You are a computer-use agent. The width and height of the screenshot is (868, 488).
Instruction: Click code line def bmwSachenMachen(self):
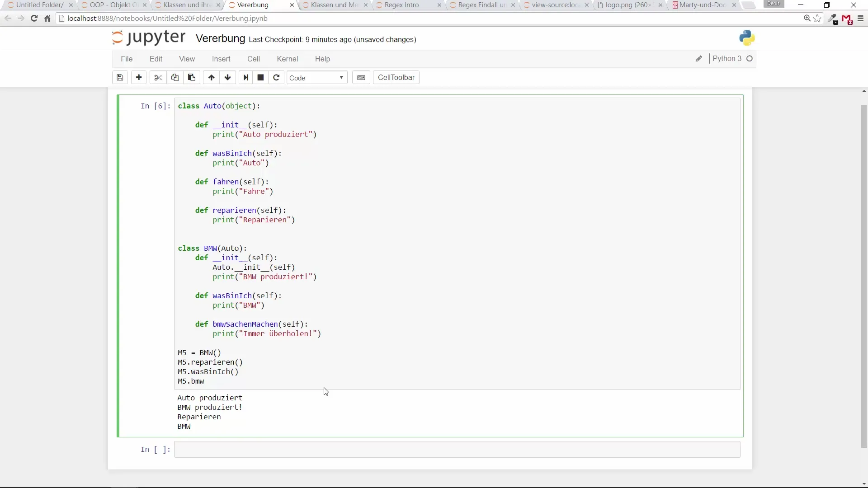pos(251,324)
